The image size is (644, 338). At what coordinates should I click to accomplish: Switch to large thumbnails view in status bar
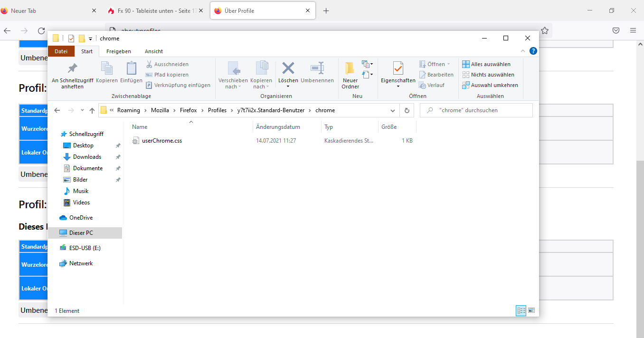(x=531, y=310)
